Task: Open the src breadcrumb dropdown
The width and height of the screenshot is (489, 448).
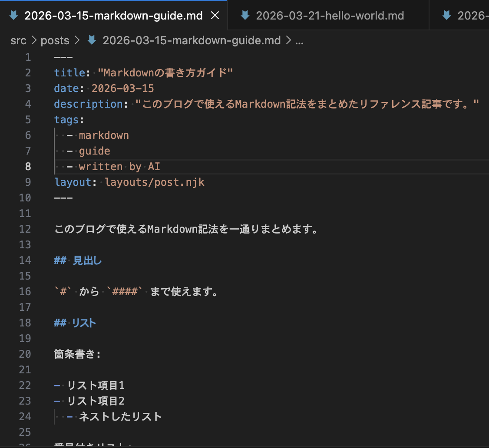Action: click(x=18, y=40)
